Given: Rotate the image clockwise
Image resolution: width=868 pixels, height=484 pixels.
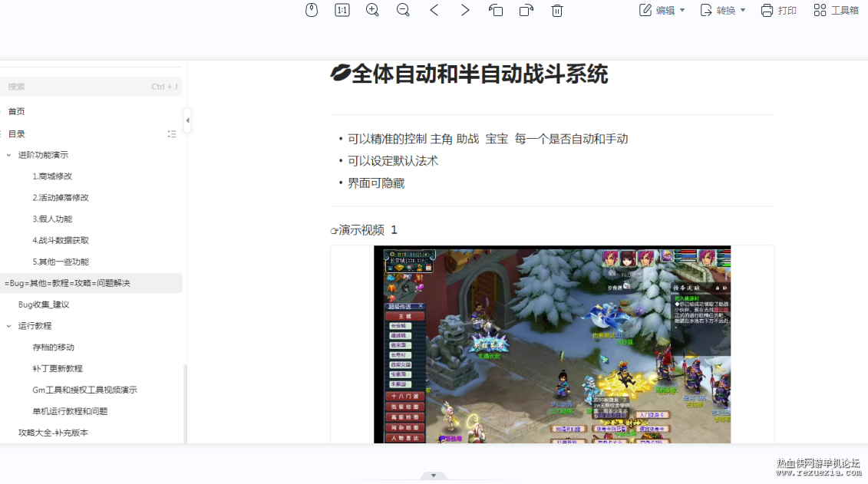Looking at the screenshot, I should pyautogui.click(x=526, y=10).
